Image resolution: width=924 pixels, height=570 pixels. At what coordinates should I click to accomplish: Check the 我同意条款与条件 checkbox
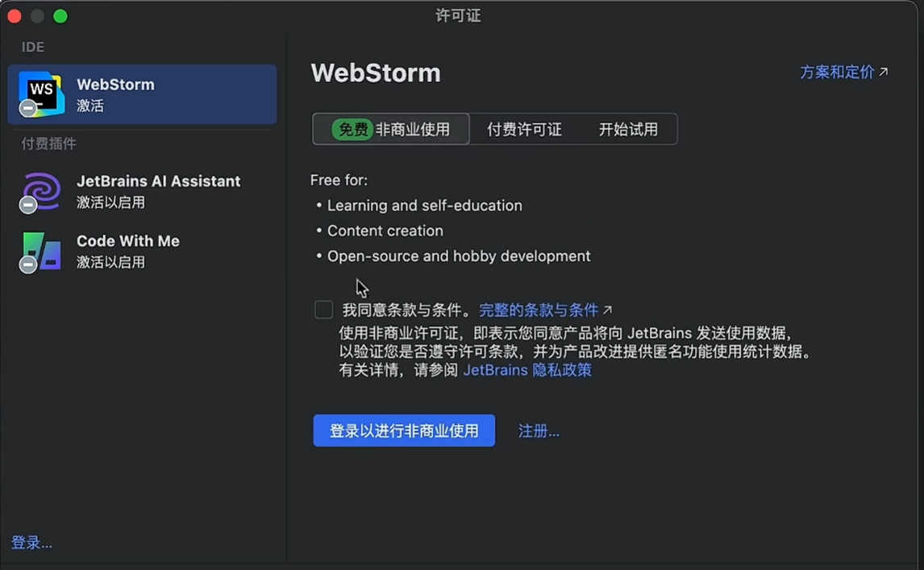click(323, 310)
